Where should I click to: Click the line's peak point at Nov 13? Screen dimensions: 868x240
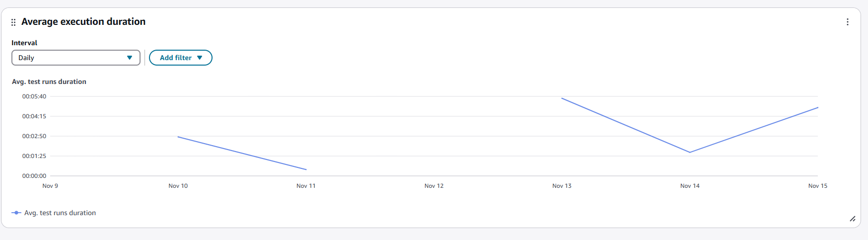click(562, 98)
